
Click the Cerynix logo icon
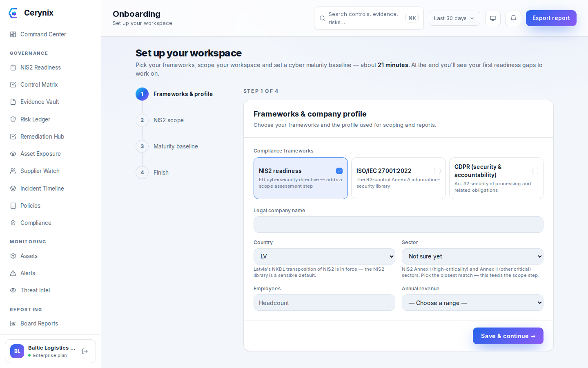[13, 13]
